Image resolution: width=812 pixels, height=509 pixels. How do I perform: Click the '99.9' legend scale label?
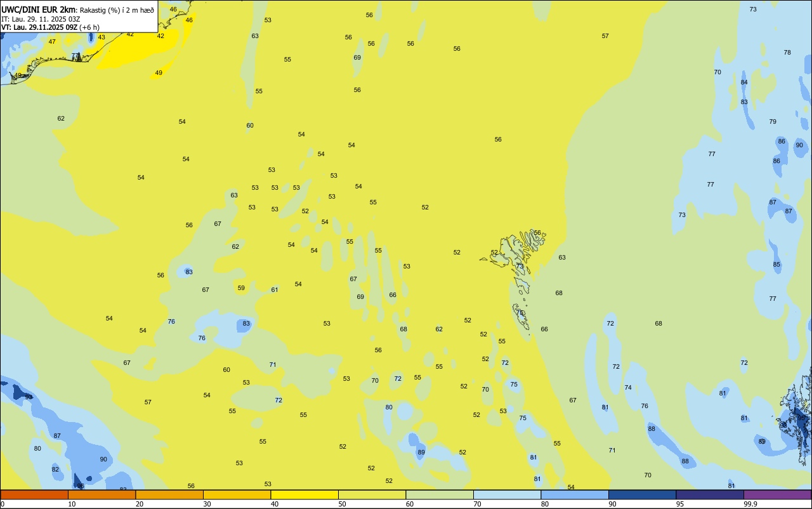[750, 504]
